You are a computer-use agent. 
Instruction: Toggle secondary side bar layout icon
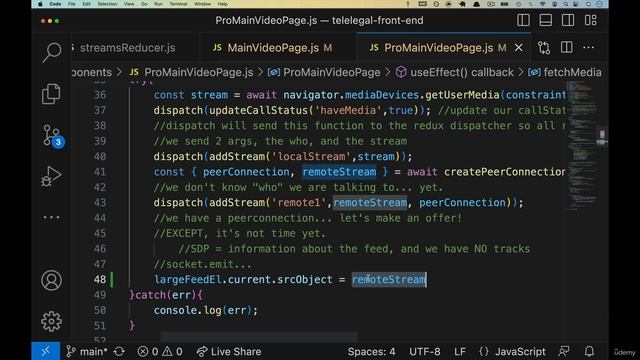(568, 20)
